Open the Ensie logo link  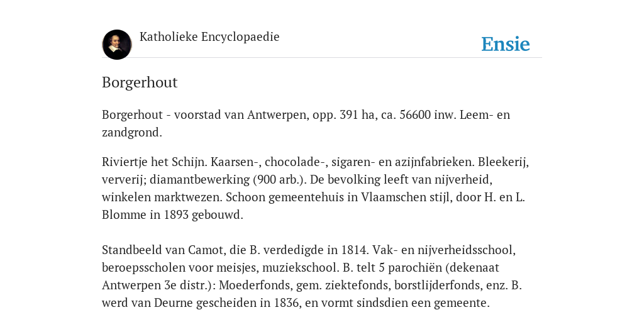pos(506,44)
